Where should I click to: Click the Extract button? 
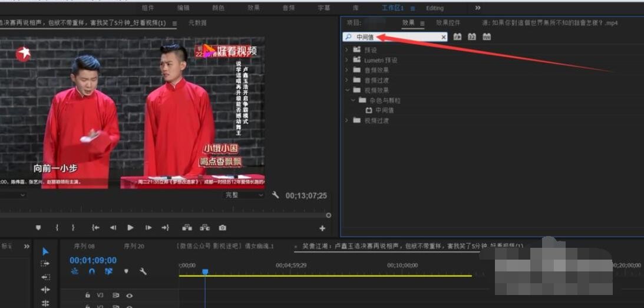point(204,227)
